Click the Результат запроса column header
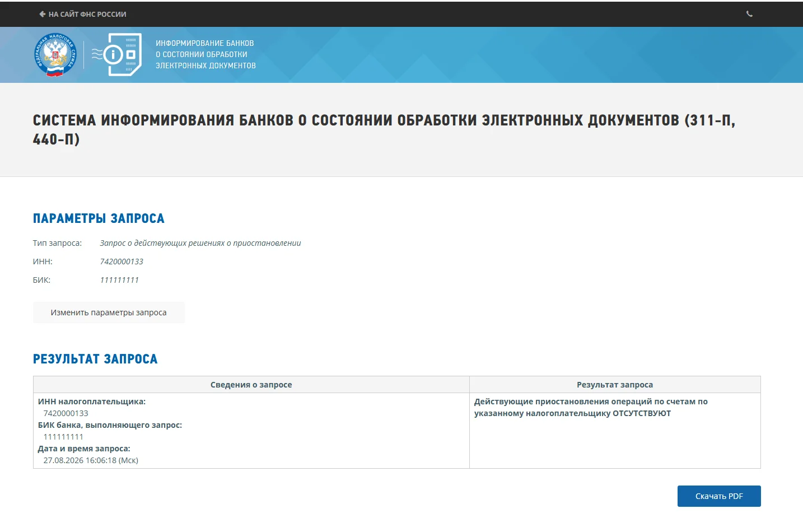The image size is (803, 532). (x=615, y=385)
